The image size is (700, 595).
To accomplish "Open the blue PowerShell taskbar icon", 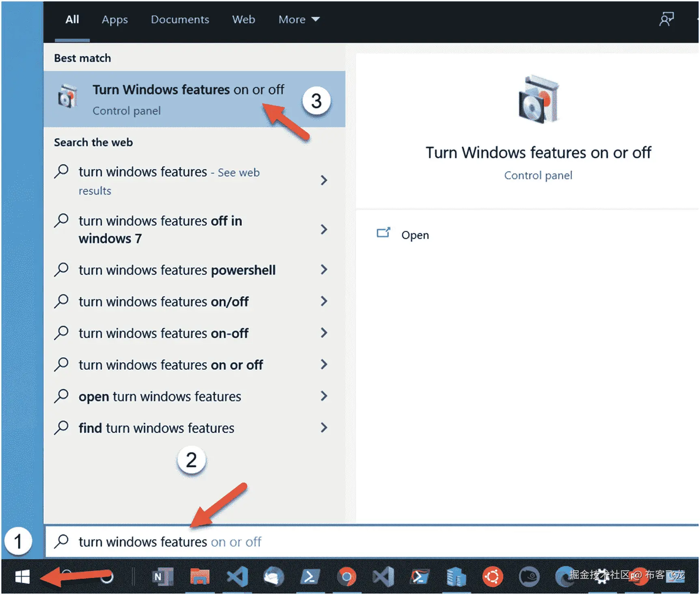I will pyautogui.click(x=310, y=576).
